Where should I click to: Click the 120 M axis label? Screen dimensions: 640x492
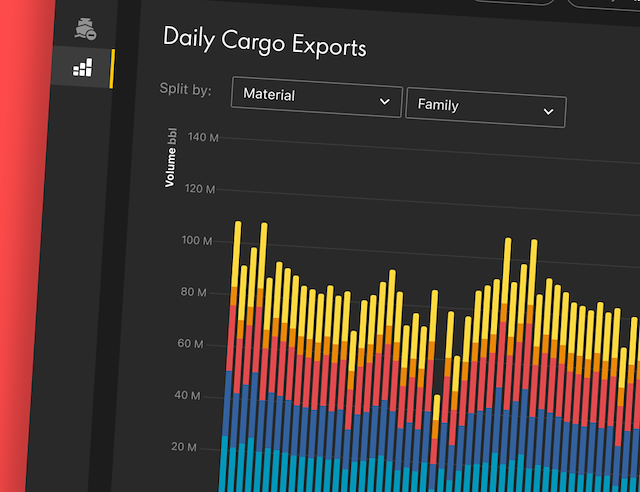[200, 189]
